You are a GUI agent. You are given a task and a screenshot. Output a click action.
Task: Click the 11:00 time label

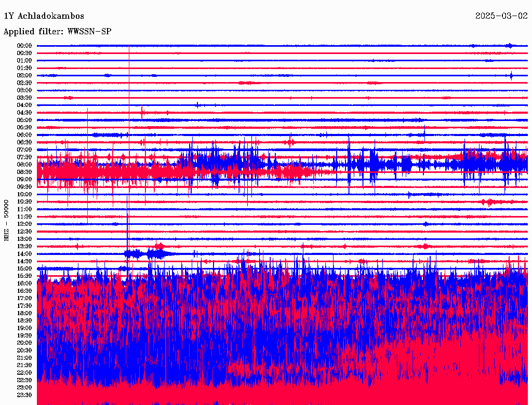(x=24, y=209)
